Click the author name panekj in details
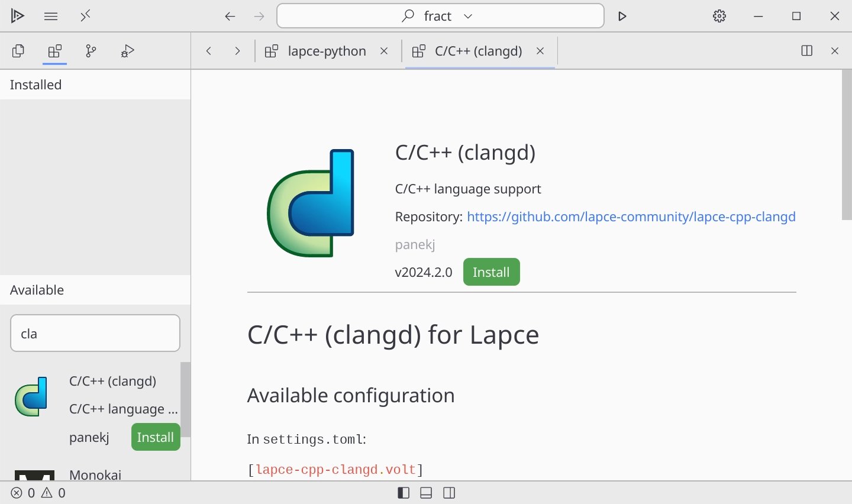The width and height of the screenshot is (852, 504). (x=415, y=244)
